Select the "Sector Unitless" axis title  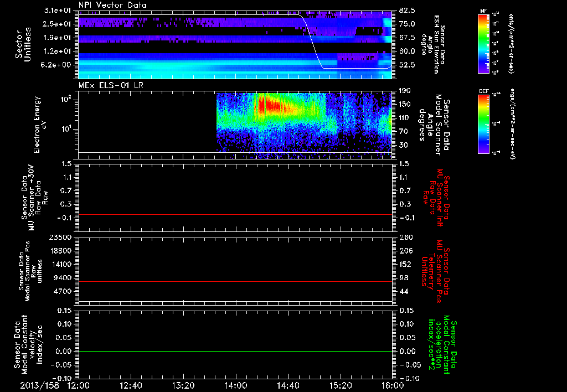[x=23, y=44]
